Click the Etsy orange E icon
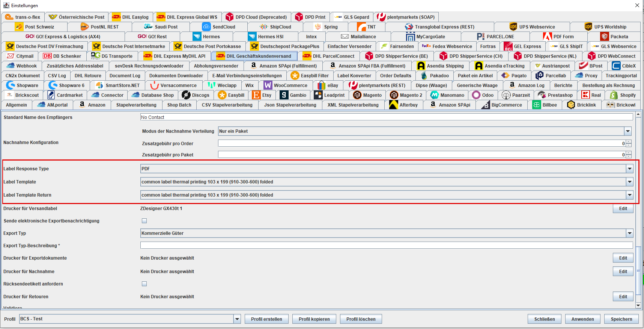The image size is (644, 329). [x=256, y=95]
